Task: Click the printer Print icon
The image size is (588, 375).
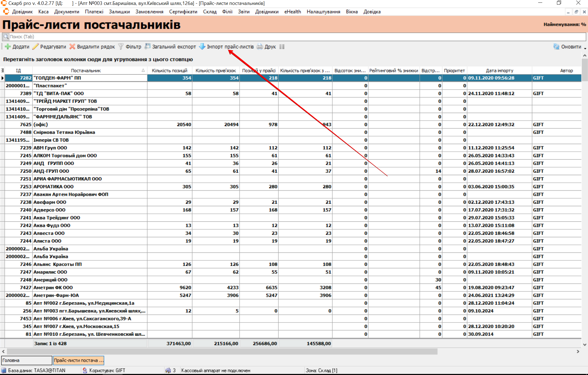Action: click(x=260, y=47)
